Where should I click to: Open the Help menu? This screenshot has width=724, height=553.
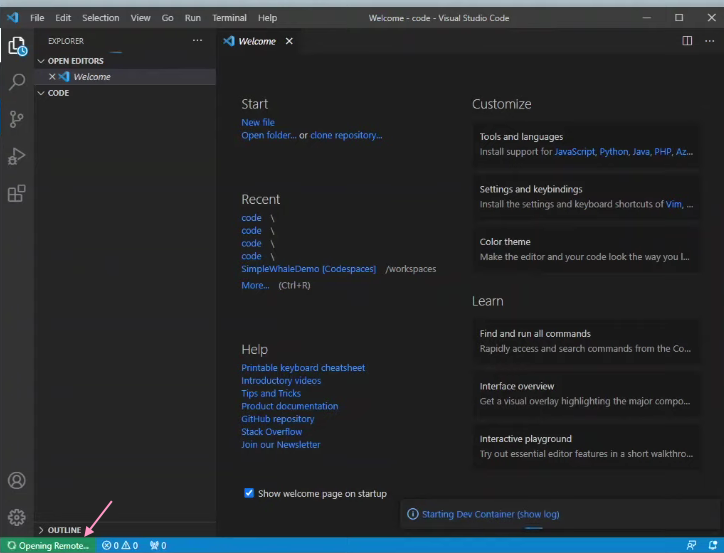(x=267, y=18)
